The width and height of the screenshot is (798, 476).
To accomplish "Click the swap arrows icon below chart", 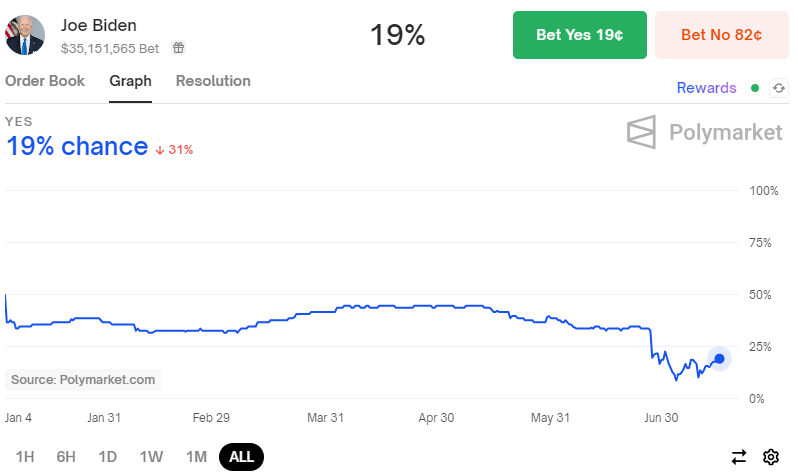I will (739, 457).
